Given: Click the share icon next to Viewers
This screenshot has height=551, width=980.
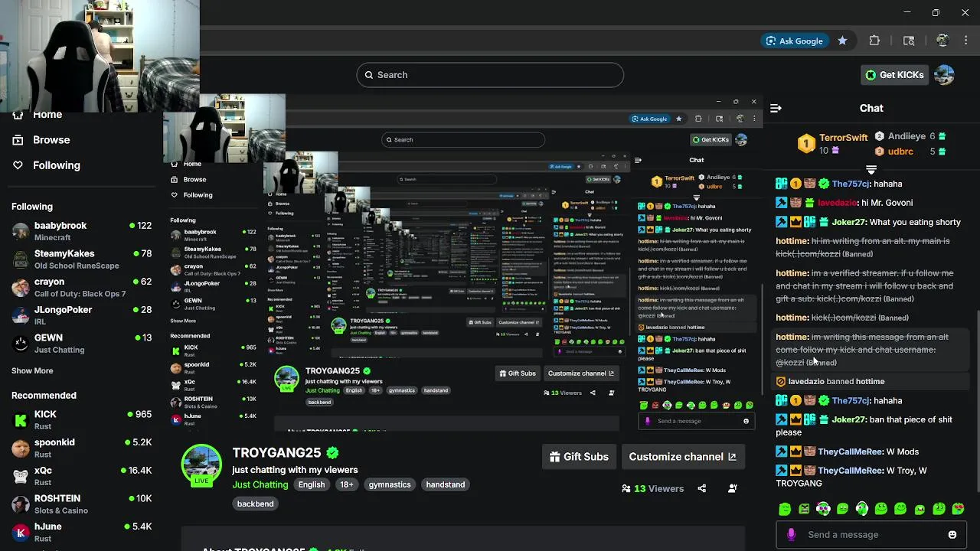Looking at the screenshot, I should (701, 488).
